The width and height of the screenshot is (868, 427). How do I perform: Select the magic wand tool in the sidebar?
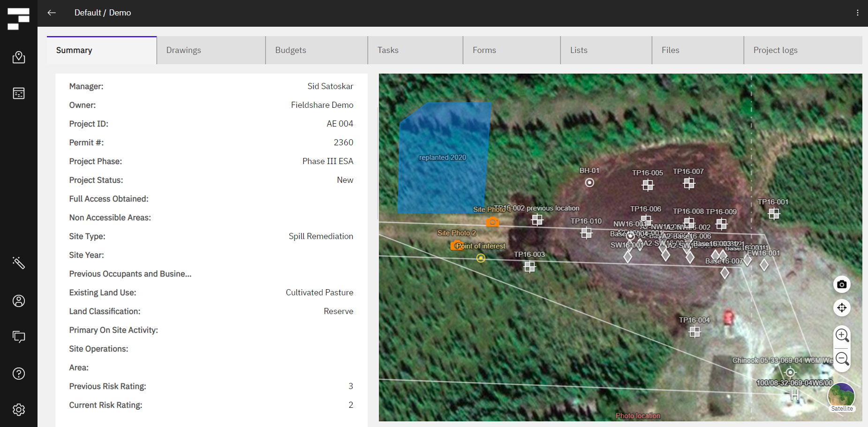19,263
